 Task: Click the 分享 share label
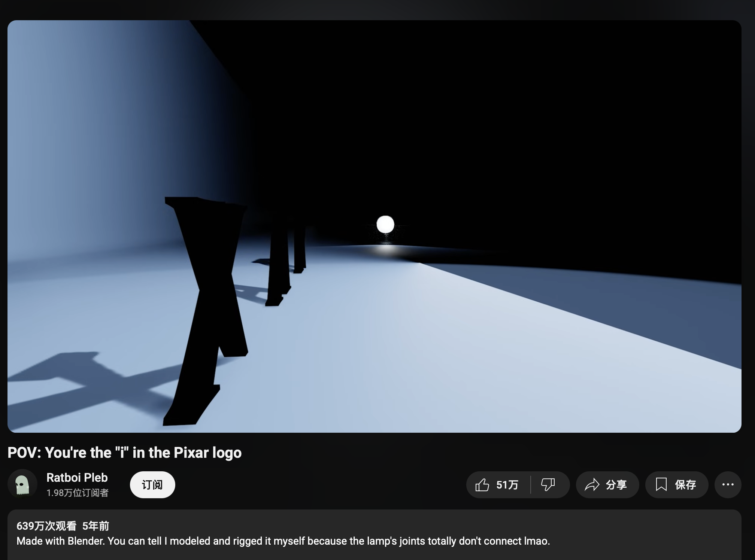coord(616,485)
